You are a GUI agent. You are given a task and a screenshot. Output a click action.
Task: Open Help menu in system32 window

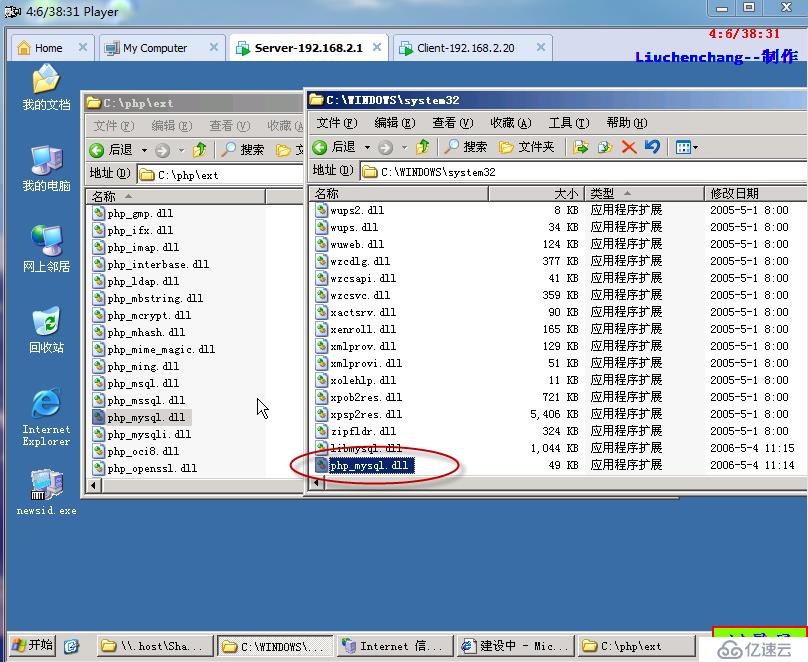(627, 123)
